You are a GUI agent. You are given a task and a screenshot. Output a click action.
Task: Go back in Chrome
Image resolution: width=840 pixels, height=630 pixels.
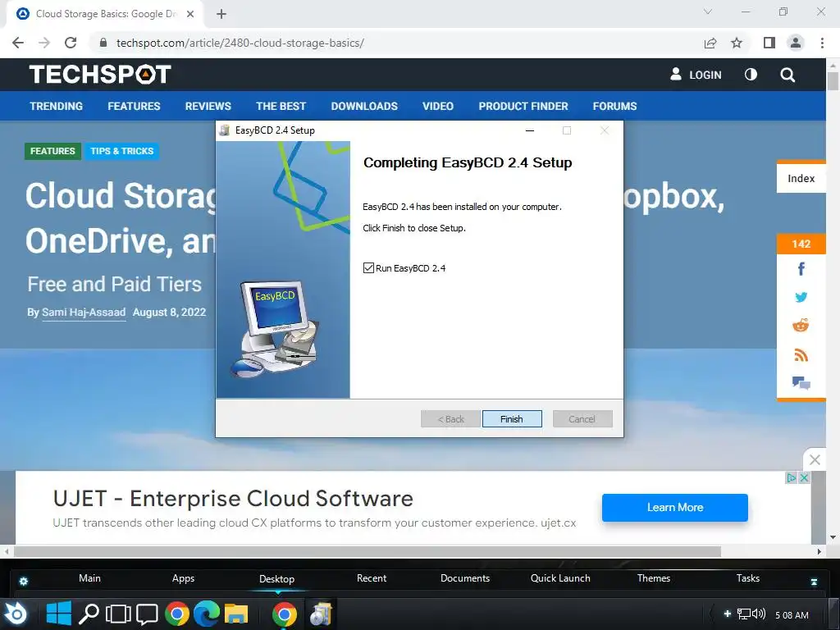coord(18,43)
